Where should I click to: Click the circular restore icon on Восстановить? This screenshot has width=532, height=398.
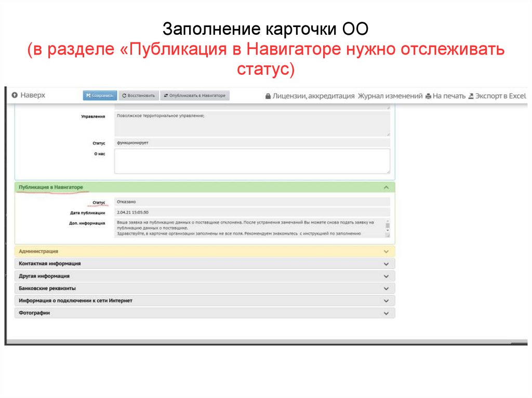pos(125,95)
